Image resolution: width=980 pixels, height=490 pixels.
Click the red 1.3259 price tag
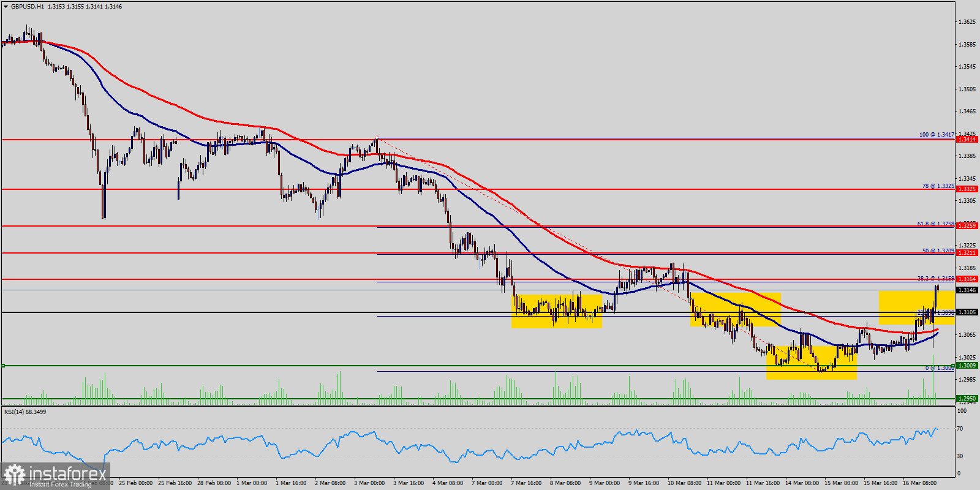(x=967, y=226)
